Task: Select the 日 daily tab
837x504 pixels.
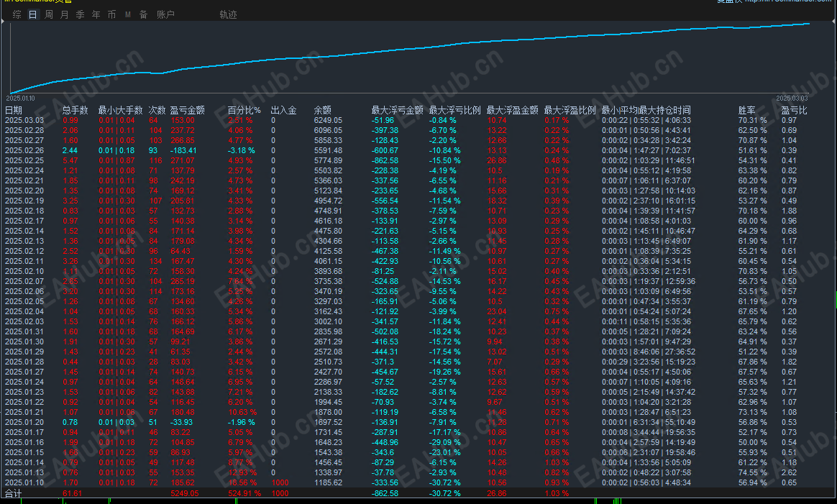Action: [x=32, y=14]
